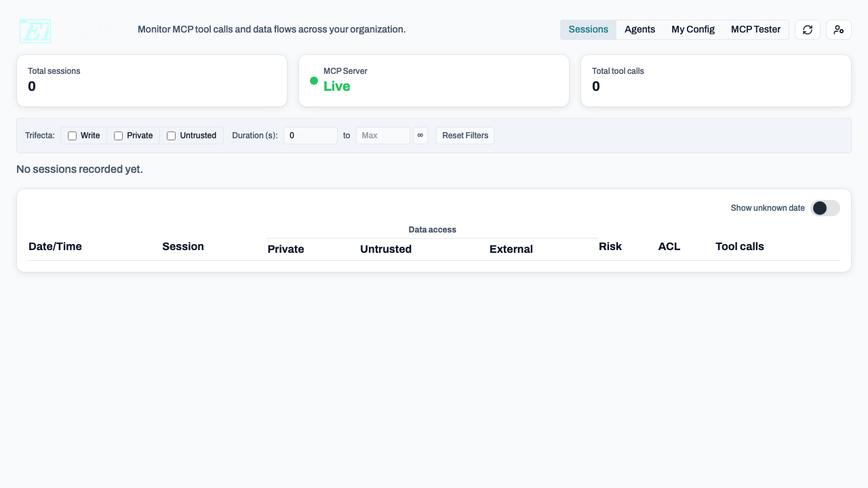Sort by the Date/Time column
This screenshot has width=868, height=488.
pos(55,247)
